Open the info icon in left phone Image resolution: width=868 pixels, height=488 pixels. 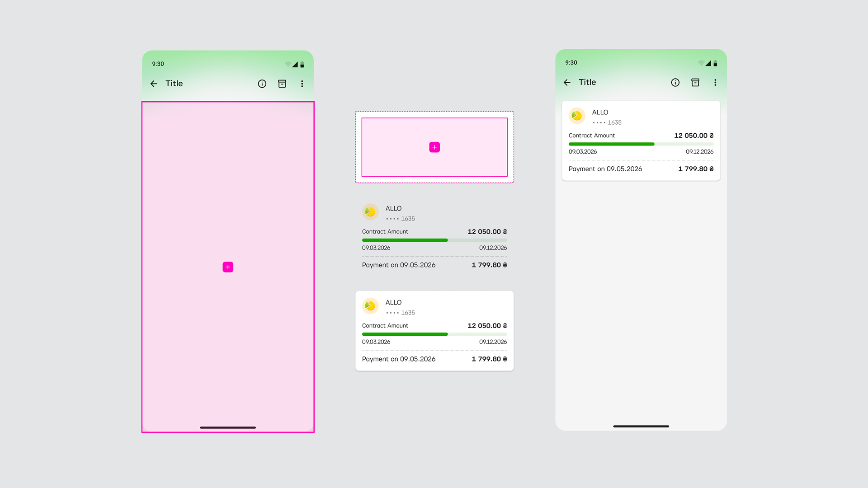(x=262, y=84)
